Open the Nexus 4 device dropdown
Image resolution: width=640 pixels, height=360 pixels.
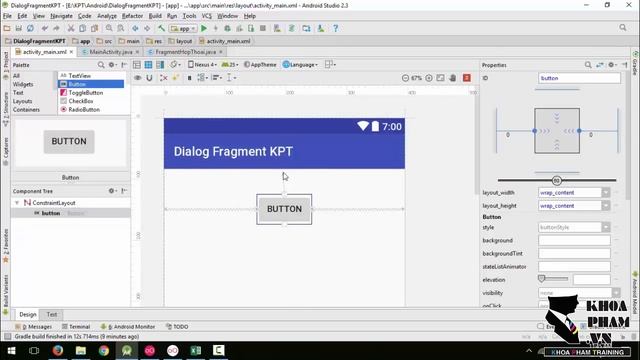[x=202, y=64]
